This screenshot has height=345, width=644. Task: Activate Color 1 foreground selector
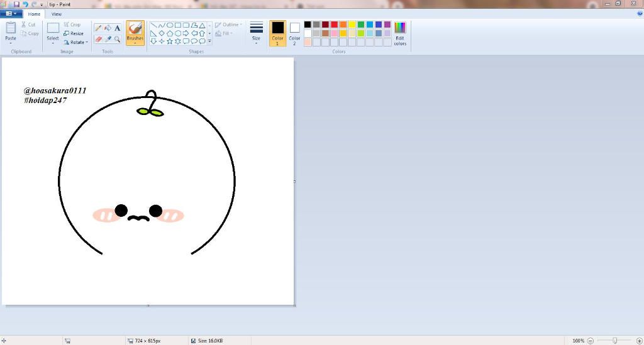277,33
